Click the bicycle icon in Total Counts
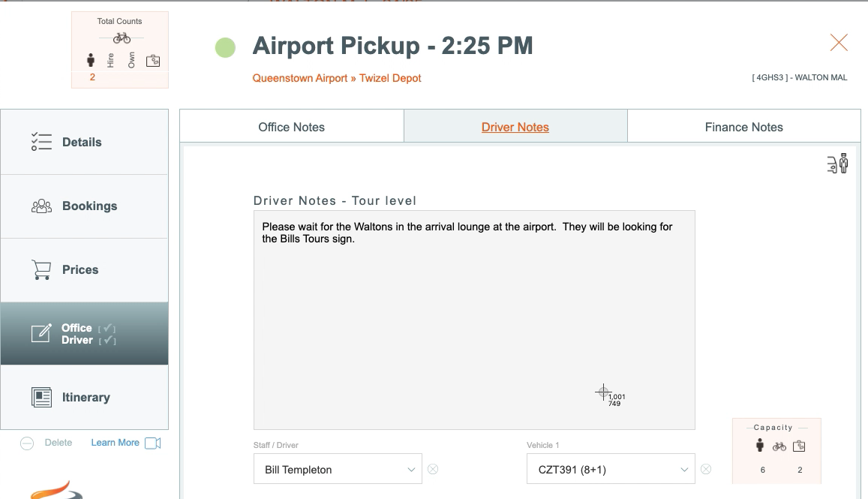The width and height of the screenshot is (868, 499). (122, 38)
